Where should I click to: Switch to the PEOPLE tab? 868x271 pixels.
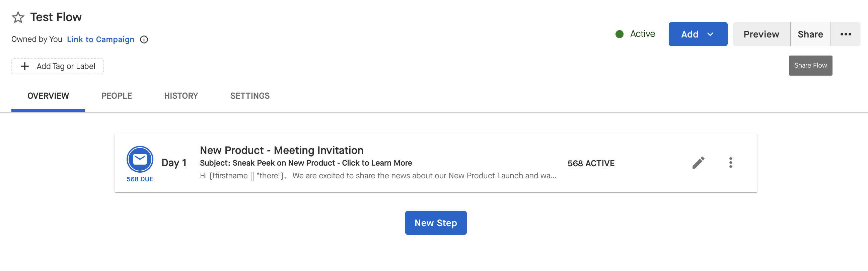click(117, 96)
